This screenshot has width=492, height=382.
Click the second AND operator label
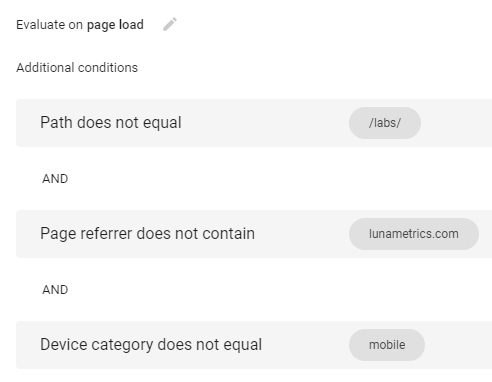[x=55, y=290]
